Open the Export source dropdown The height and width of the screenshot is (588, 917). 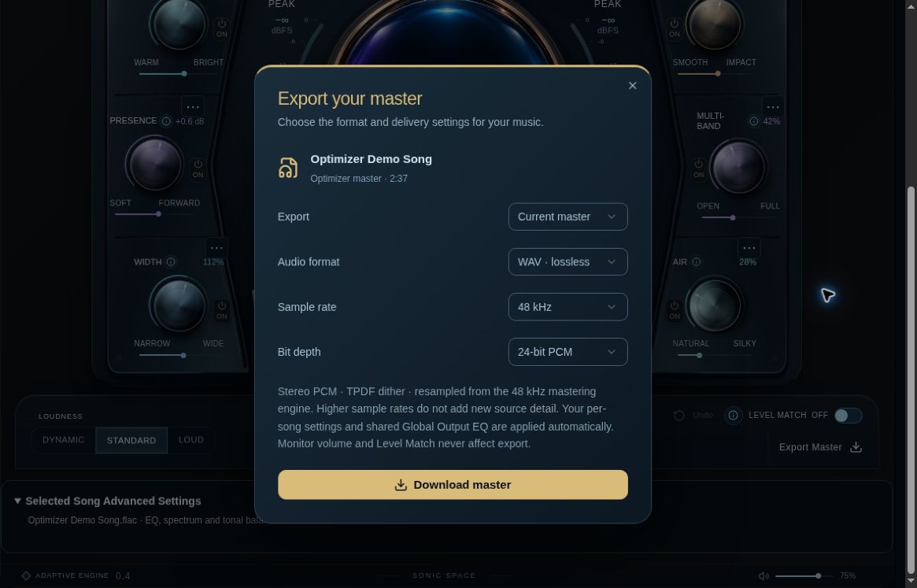tap(568, 216)
